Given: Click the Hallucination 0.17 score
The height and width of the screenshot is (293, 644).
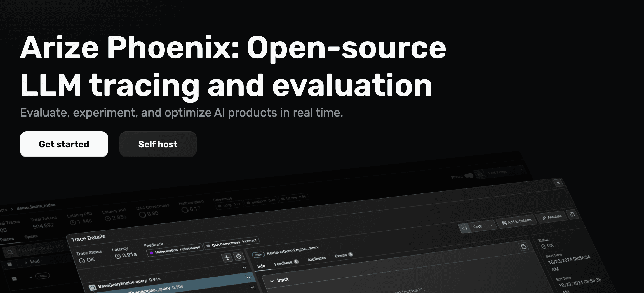Looking at the screenshot, I should 191,209.
